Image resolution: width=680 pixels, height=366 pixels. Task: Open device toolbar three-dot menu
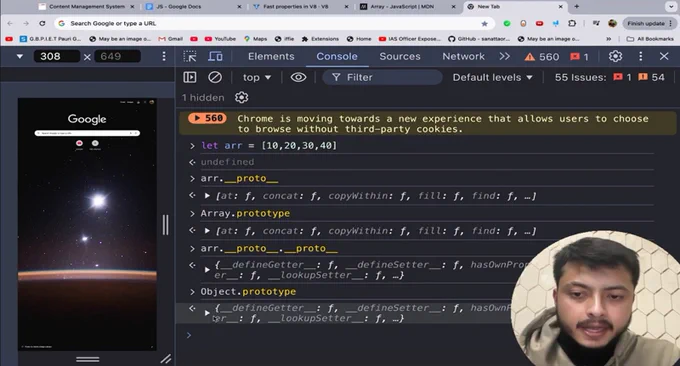pyautogui.click(x=164, y=56)
